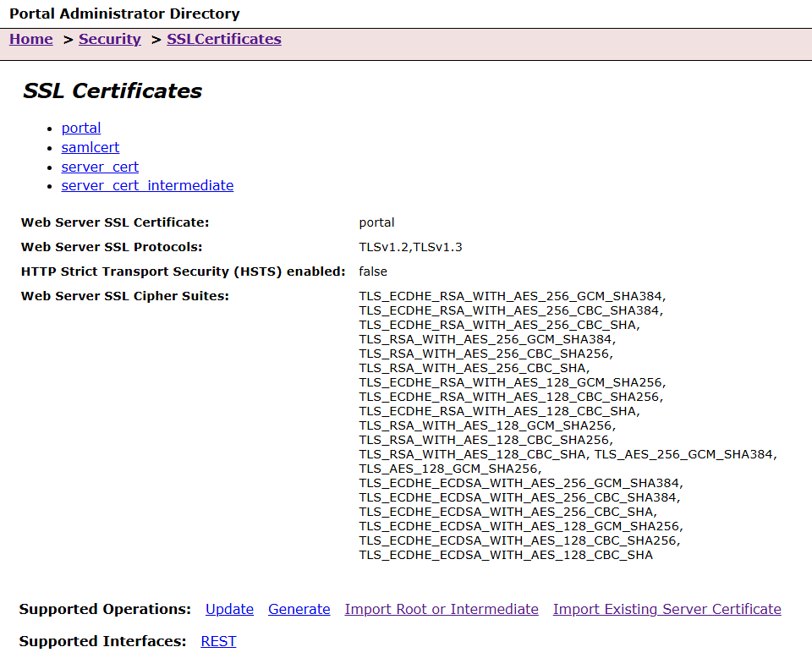Click the Update operation link
Screen dimensions: 812x669
229,609
